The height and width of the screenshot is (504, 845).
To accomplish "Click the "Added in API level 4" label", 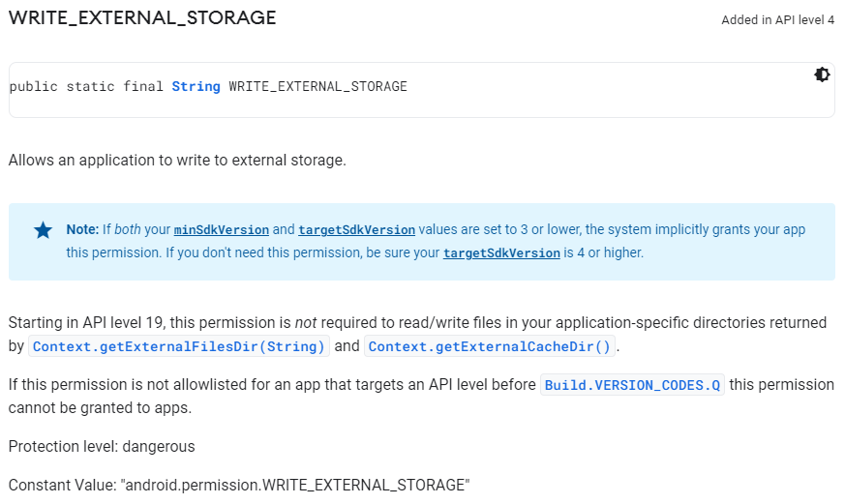I will [x=777, y=20].
